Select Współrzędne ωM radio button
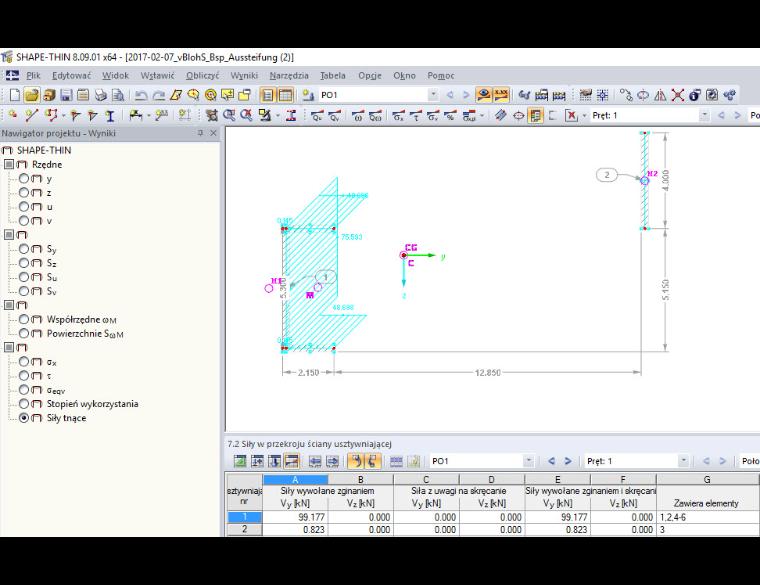This screenshot has width=760, height=585. [24, 319]
